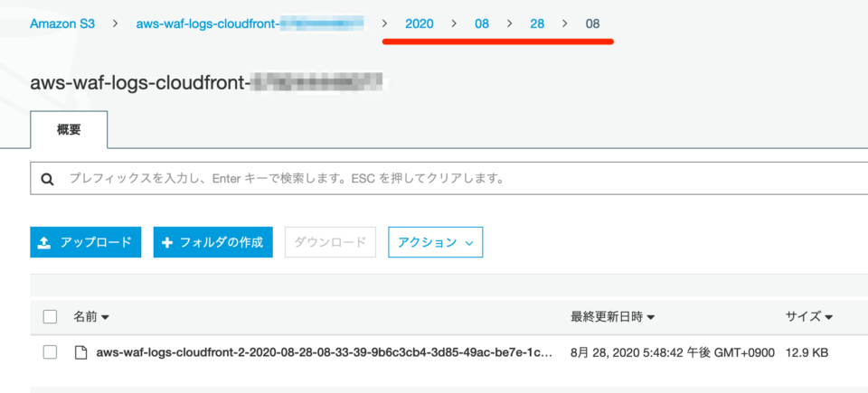Open the アクション dropdown menu
The image size is (868, 393).
click(x=436, y=242)
